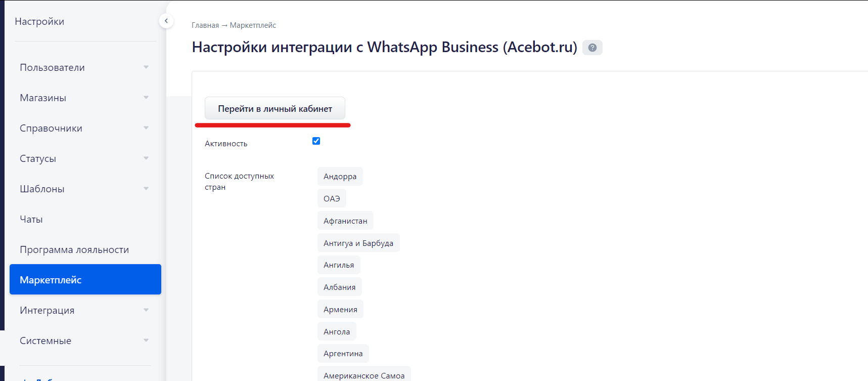Expand the Шаблоны menu arrow

click(x=146, y=189)
